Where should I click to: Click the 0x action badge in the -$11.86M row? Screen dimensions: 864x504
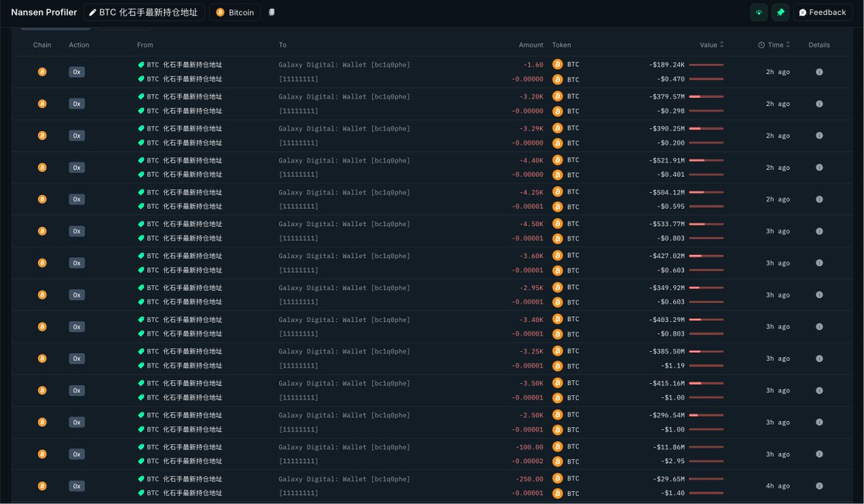[77, 454]
